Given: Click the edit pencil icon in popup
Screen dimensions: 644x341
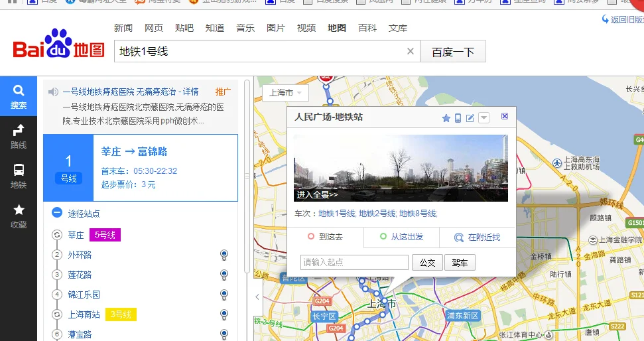Looking at the screenshot, I should (x=470, y=118).
